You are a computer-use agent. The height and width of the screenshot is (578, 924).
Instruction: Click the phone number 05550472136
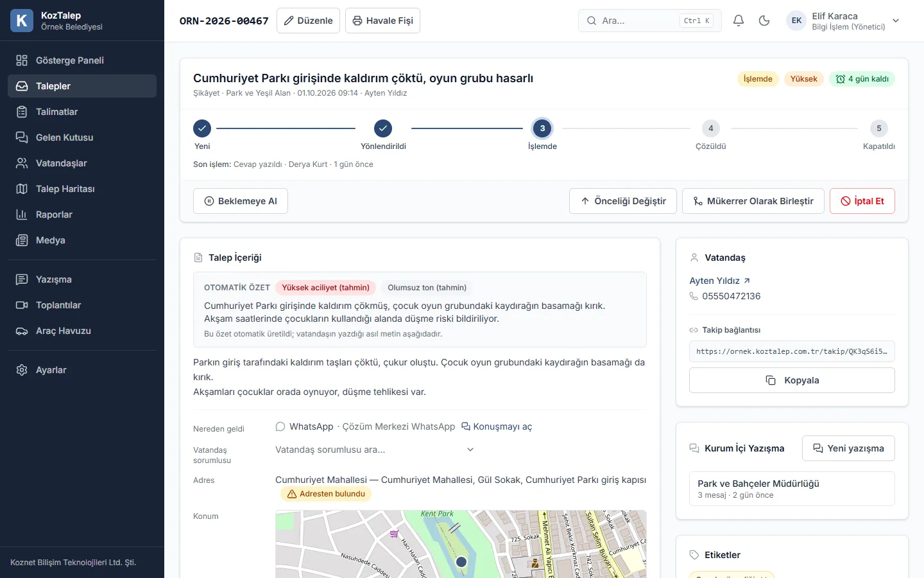click(732, 296)
